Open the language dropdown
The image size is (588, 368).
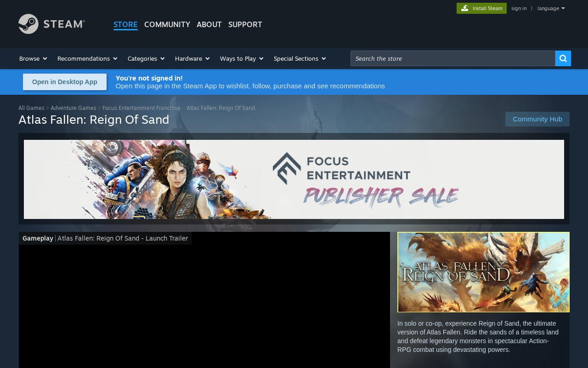coord(551,8)
